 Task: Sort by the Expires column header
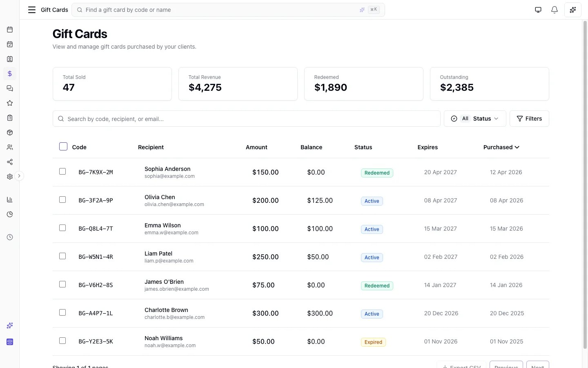(x=428, y=147)
